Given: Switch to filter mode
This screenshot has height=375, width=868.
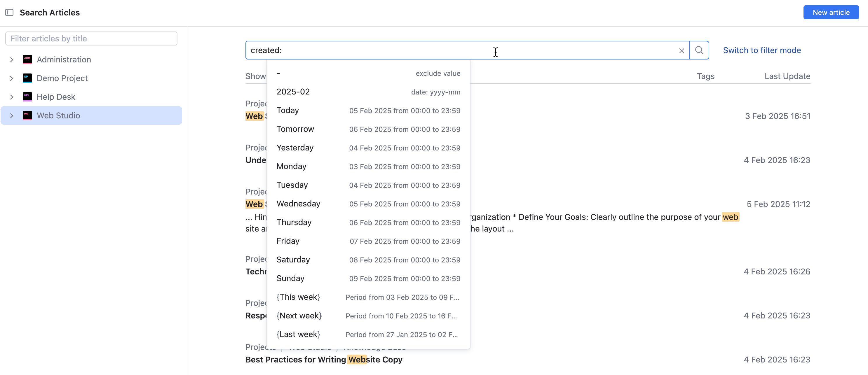Looking at the screenshot, I should pos(761,50).
